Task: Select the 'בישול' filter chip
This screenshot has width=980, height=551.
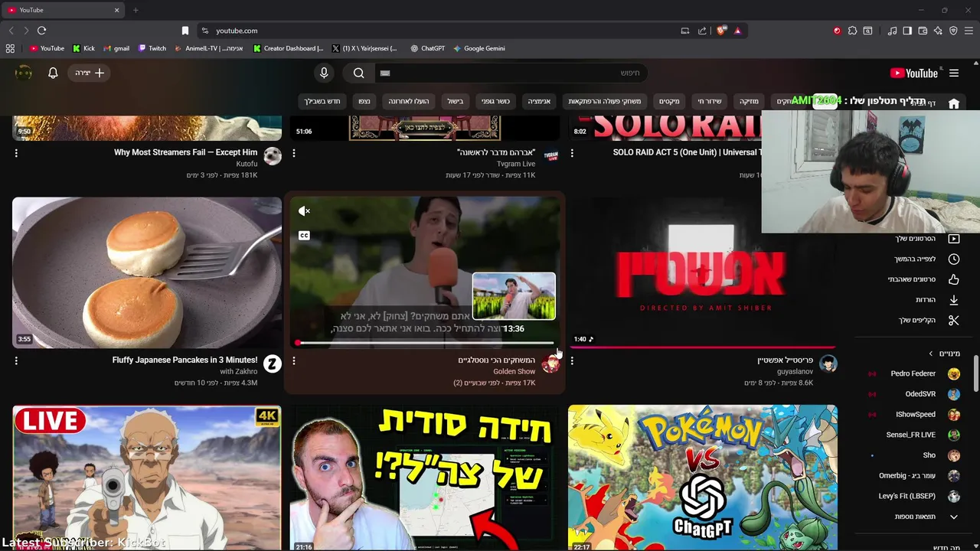Action: [x=456, y=101]
